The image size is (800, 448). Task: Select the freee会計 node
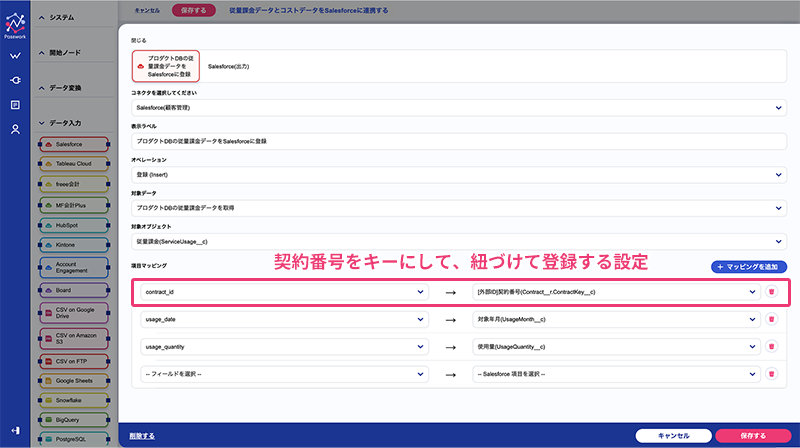74,184
